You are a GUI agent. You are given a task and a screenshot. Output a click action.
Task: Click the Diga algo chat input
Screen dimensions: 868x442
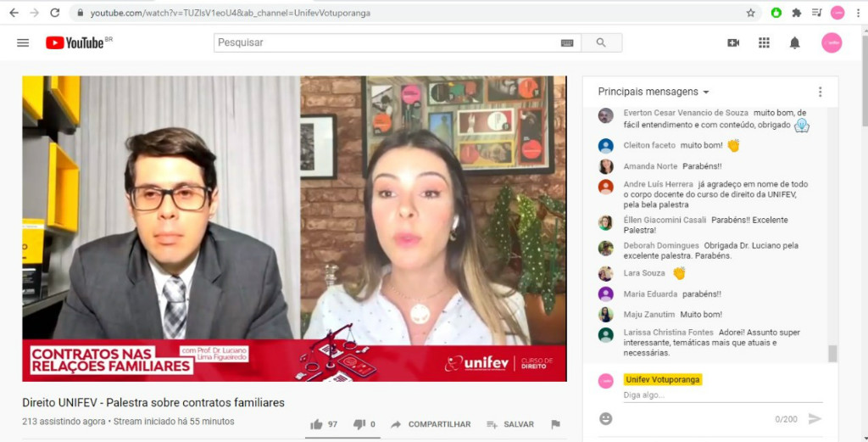point(723,395)
